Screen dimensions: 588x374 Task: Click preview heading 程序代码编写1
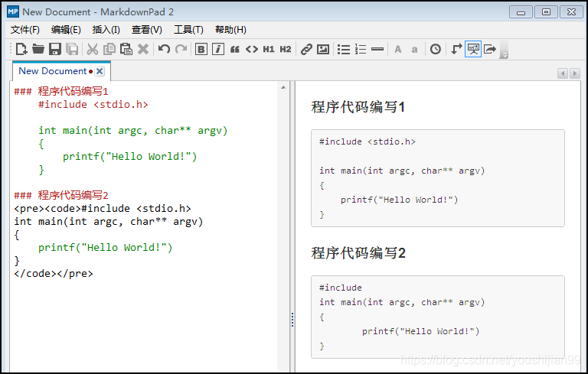click(x=358, y=107)
